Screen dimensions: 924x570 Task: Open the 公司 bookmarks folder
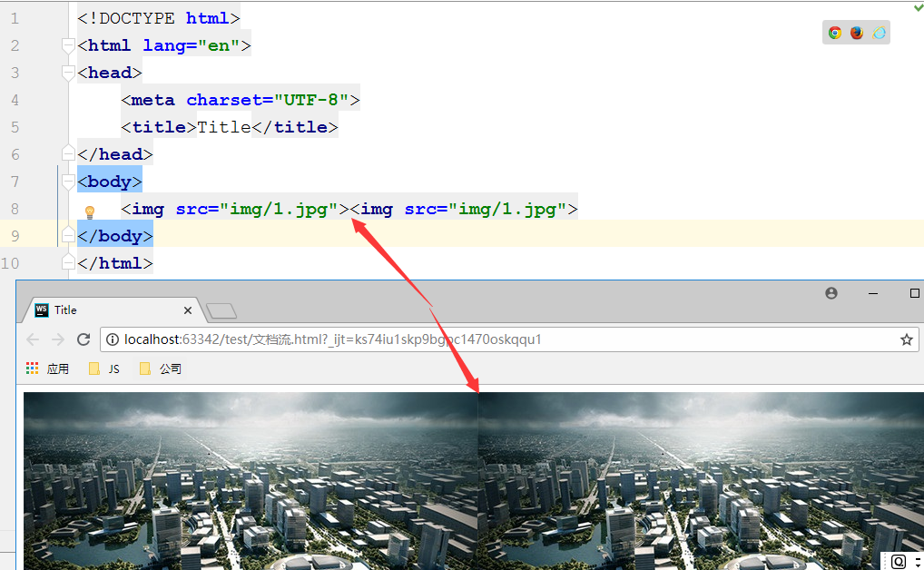[x=161, y=369]
